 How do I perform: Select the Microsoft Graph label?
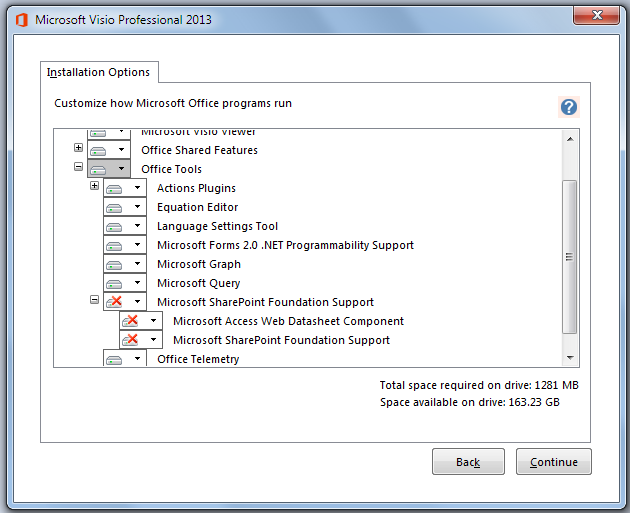199,264
